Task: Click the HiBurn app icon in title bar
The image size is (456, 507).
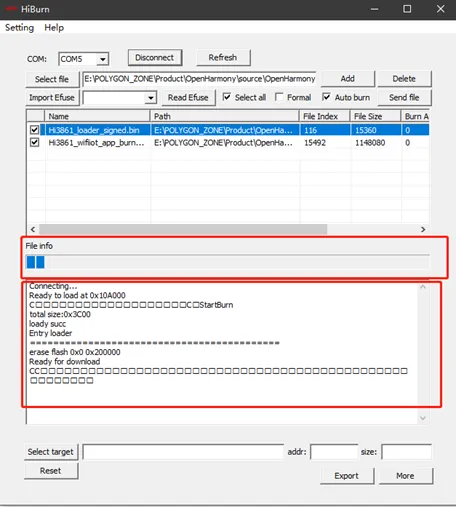Action: [x=11, y=9]
